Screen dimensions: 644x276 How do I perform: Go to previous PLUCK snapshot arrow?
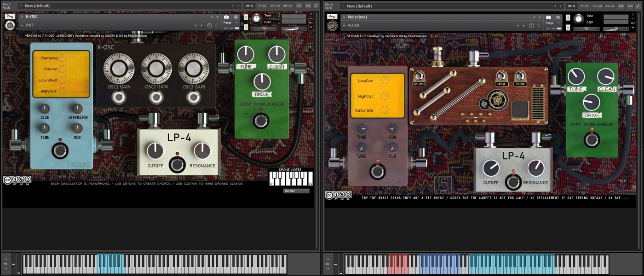518,25
